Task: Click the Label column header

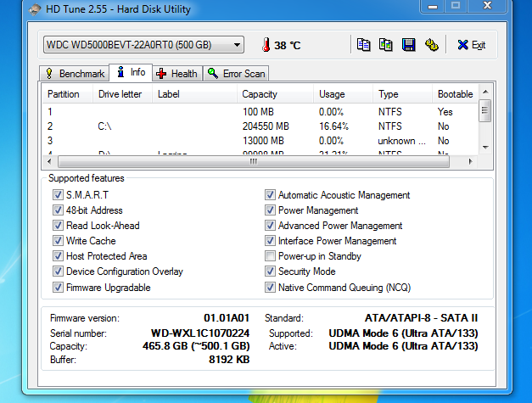Action: pos(194,94)
